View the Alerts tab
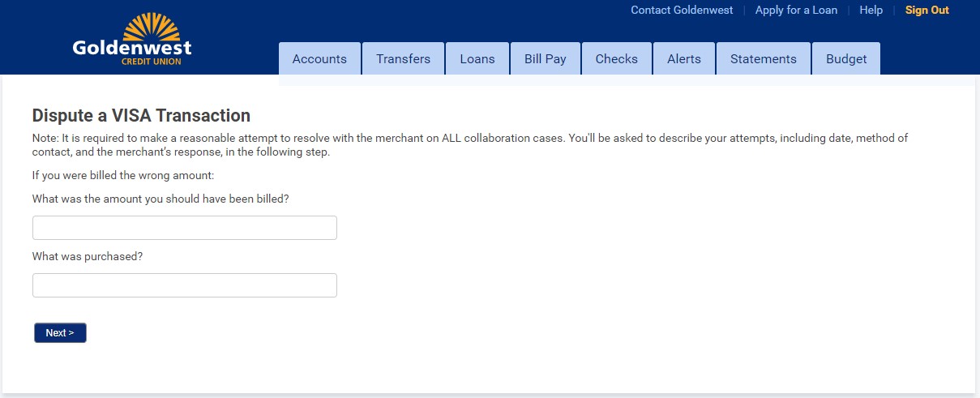This screenshot has width=980, height=398. [x=684, y=59]
